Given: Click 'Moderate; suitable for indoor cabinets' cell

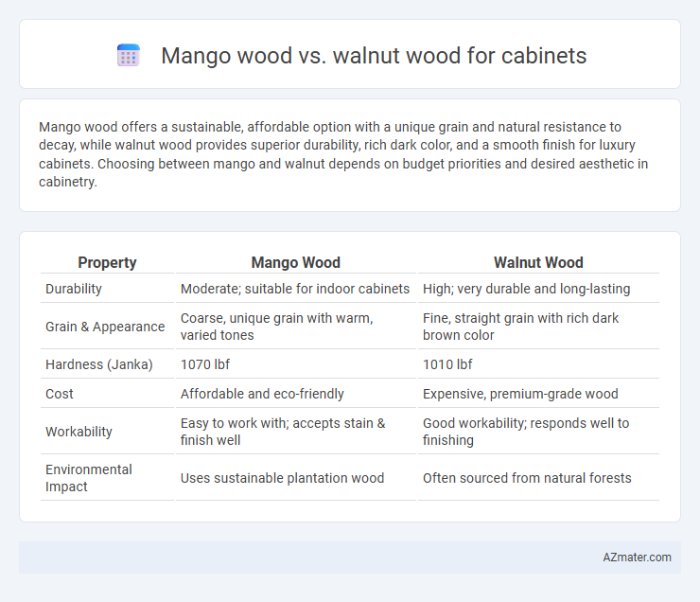Looking at the screenshot, I should 295,289.
